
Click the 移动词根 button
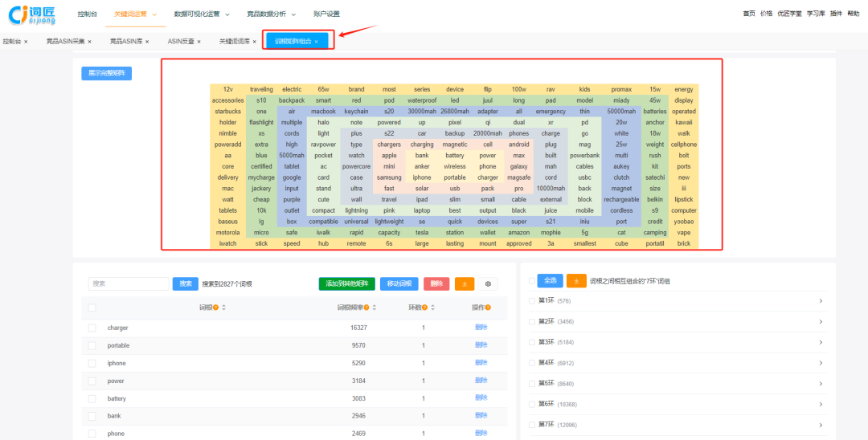(399, 283)
